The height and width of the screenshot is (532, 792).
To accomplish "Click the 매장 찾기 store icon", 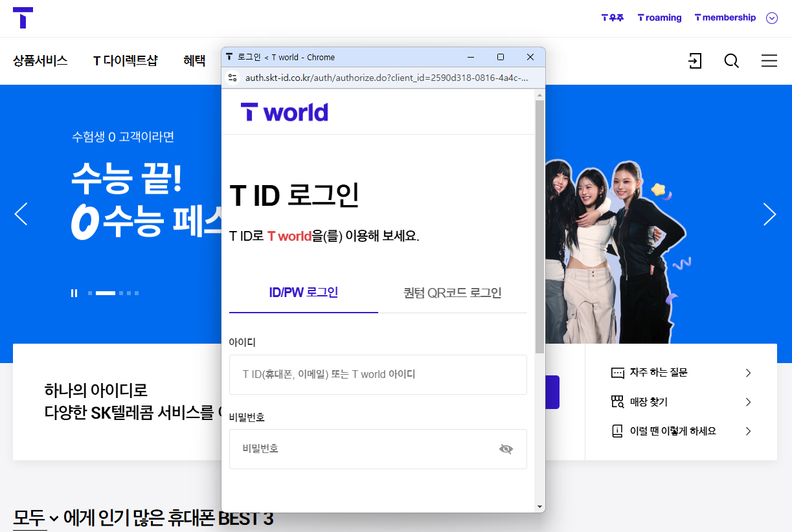I will [x=617, y=402].
